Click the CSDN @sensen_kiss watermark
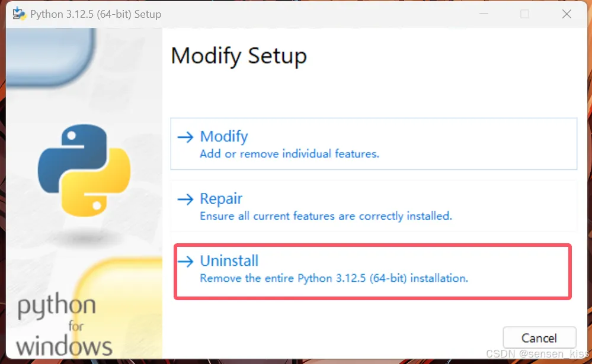This screenshot has height=364, width=592. (537, 353)
